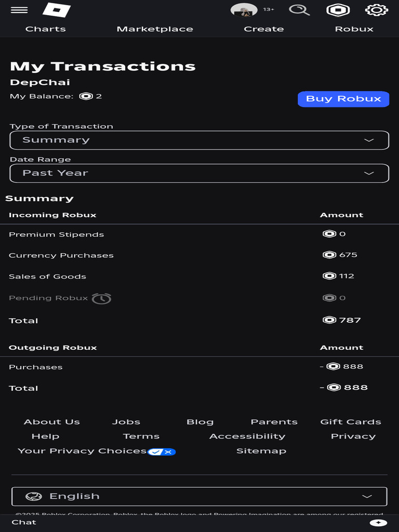Click Currency Purchases row label
Viewport: 399px width, 532px height.
(61, 256)
